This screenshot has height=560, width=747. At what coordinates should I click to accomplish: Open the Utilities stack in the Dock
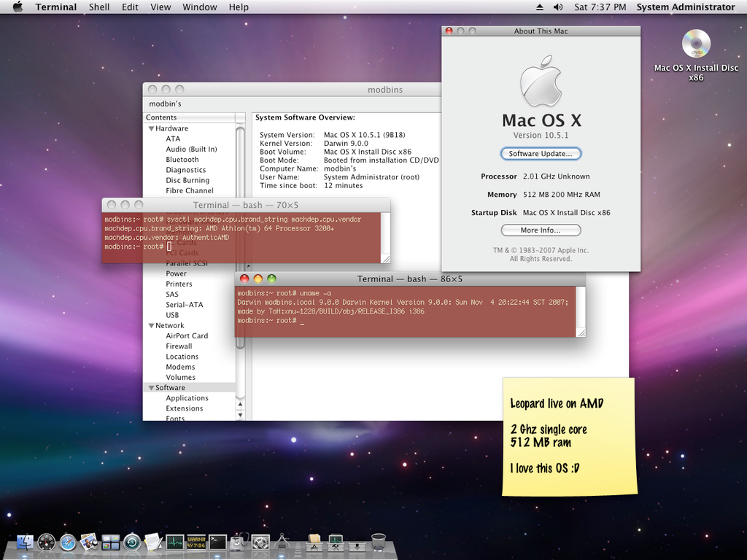click(336, 542)
